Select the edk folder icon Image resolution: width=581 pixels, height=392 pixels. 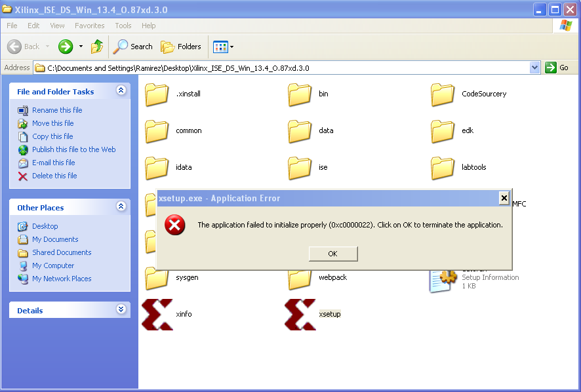(x=443, y=131)
